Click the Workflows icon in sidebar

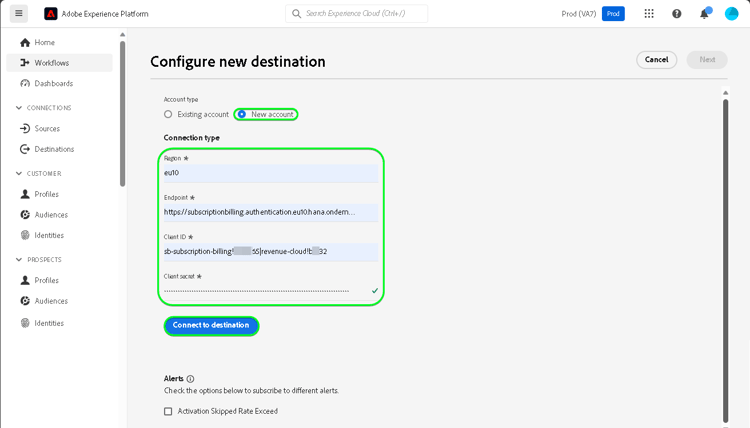click(x=25, y=63)
